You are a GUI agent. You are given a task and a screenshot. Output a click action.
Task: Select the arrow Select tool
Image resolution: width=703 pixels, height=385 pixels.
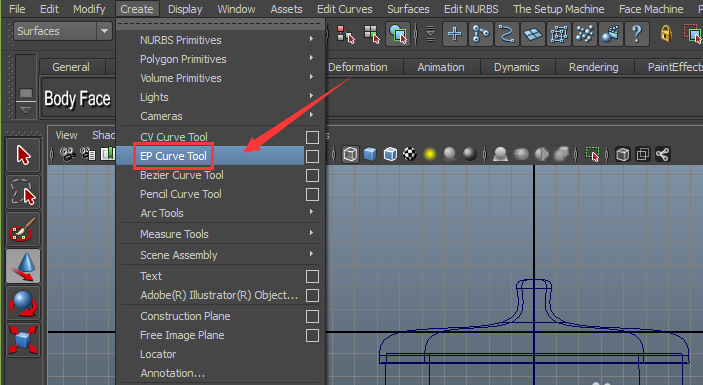coord(23,155)
